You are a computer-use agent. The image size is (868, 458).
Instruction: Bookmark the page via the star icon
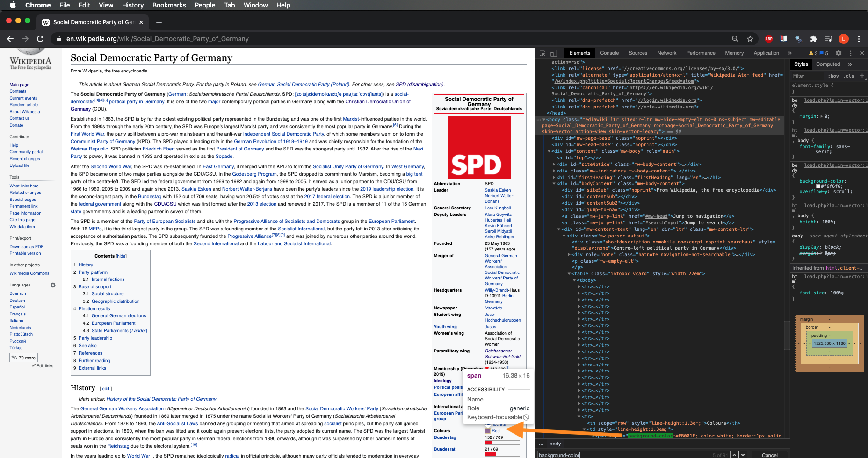[750, 39]
